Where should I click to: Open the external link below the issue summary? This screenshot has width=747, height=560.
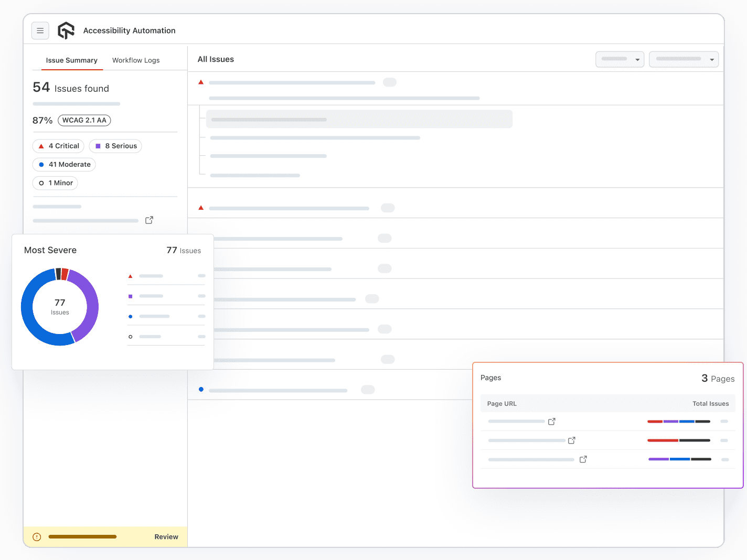click(x=149, y=220)
